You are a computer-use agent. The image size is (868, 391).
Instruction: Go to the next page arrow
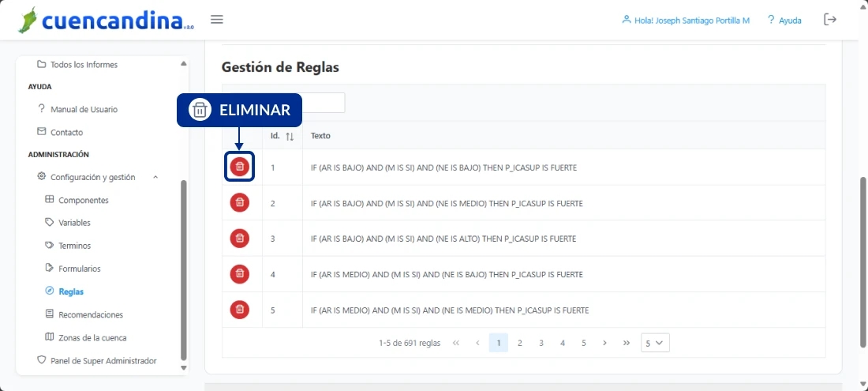click(604, 343)
